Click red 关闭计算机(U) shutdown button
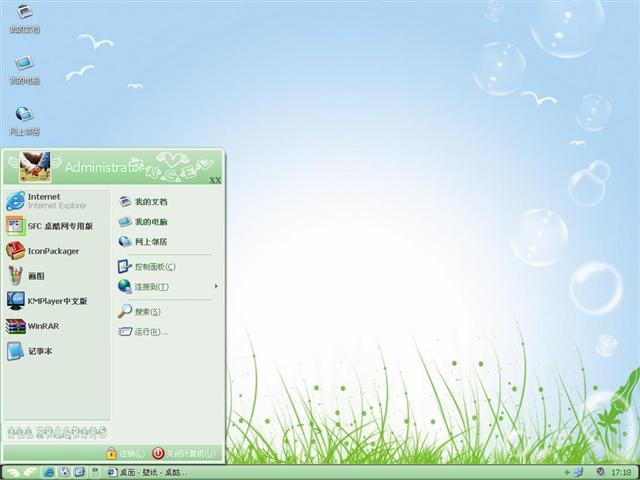640x480 pixels. pyautogui.click(x=184, y=453)
